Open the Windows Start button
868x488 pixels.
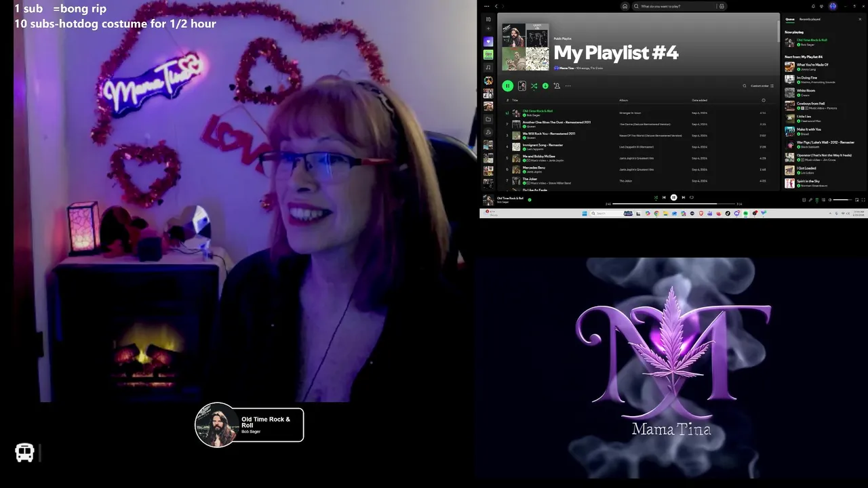click(x=585, y=213)
